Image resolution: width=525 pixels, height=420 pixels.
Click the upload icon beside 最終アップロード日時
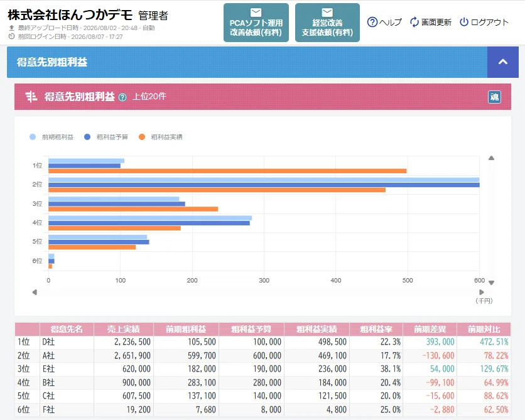click(12, 28)
